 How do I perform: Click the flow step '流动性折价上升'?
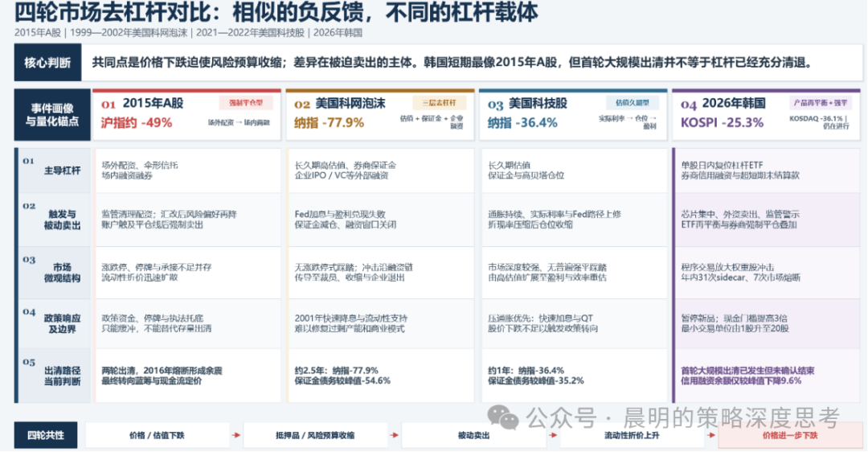[632, 435]
